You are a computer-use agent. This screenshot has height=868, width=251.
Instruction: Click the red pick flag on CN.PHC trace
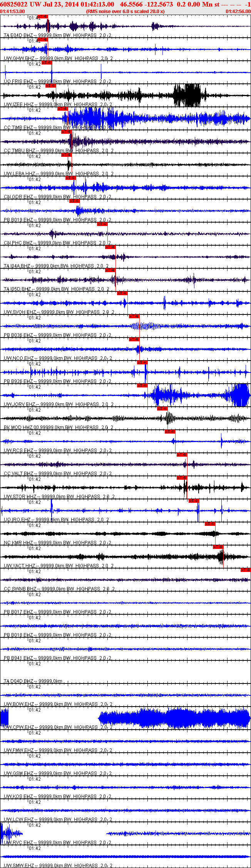pyautogui.click(x=102, y=224)
